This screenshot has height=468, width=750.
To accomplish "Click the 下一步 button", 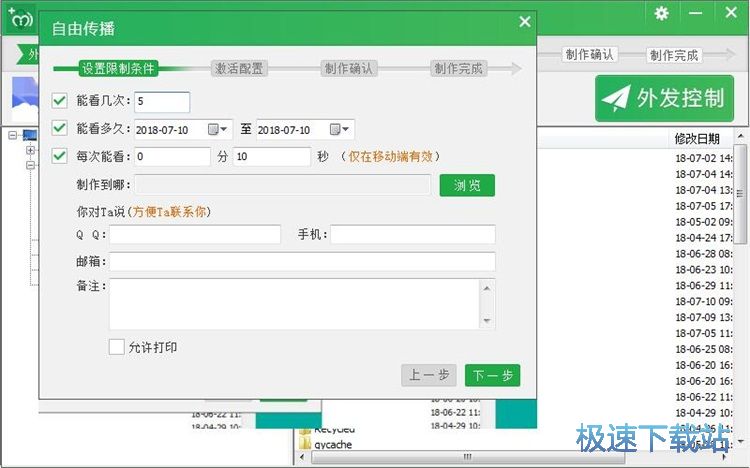I will tap(492, 375).
